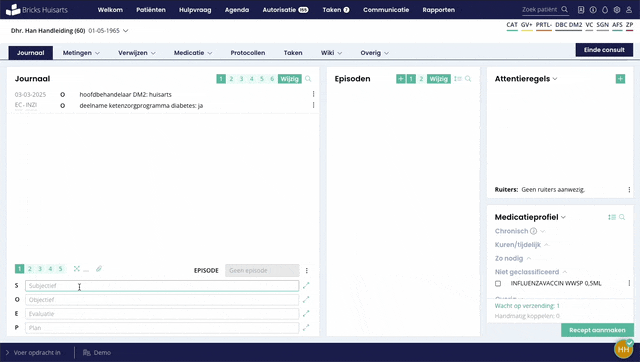Click Wijzig in the Journaal header
The image size is (640, 362).
(289, 79)
